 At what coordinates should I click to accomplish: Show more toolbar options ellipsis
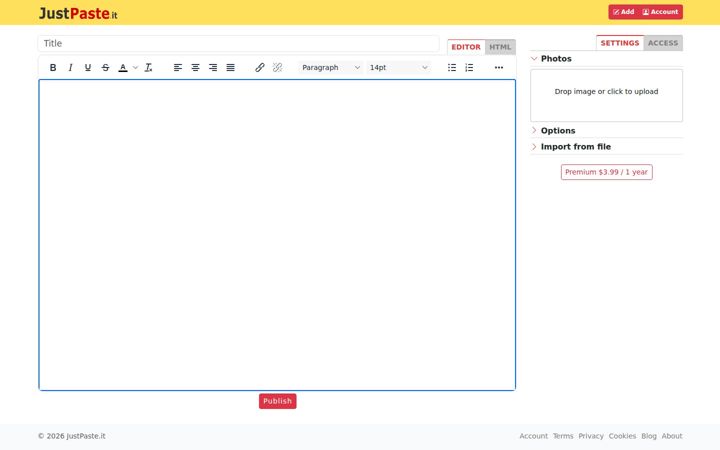click(499, 68)
